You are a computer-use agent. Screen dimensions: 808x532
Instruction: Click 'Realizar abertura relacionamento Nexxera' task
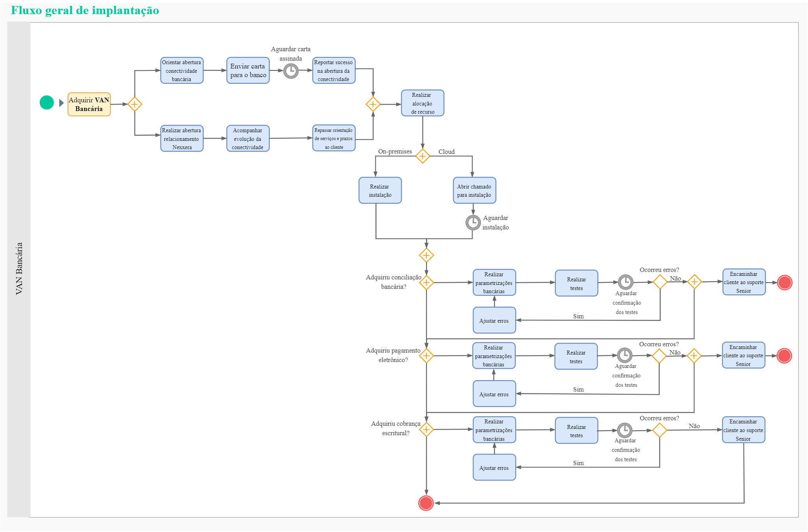click(x=182, y=139)
